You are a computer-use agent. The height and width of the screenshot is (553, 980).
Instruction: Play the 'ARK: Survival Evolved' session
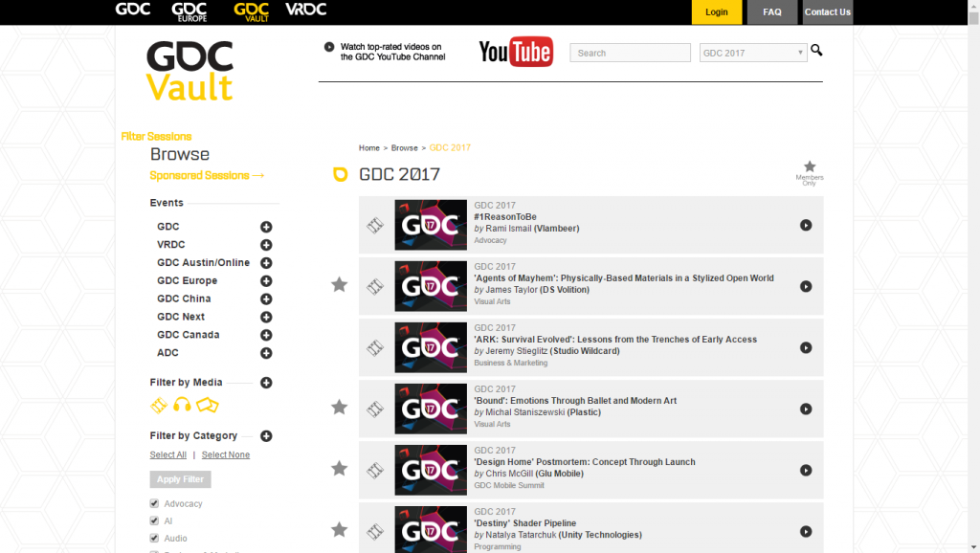coord(806,347)
